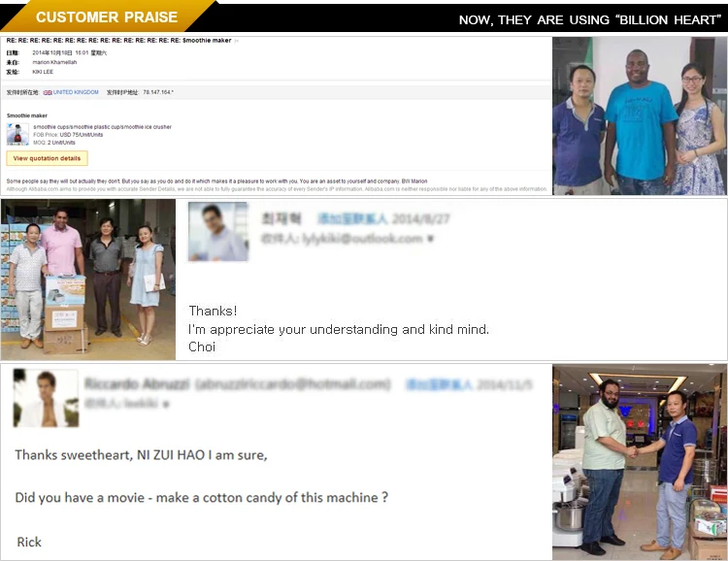Click the small flag icon after the email subject
The width and height of the screenshot is (728, 561).
(x=237, y=41)
